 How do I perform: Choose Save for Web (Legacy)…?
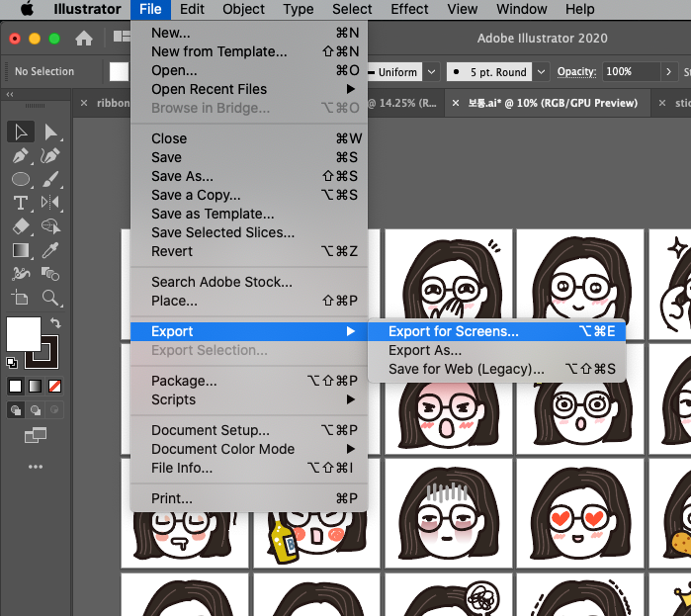point(496,369)
